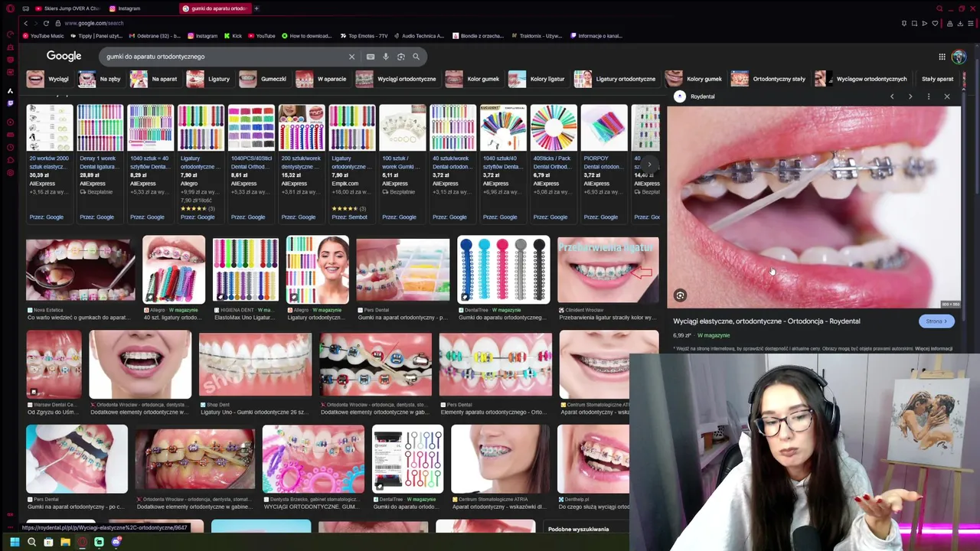Open Google Lens image search icon
This screenshot has height=551, width=980.
(x=401, y=57)
